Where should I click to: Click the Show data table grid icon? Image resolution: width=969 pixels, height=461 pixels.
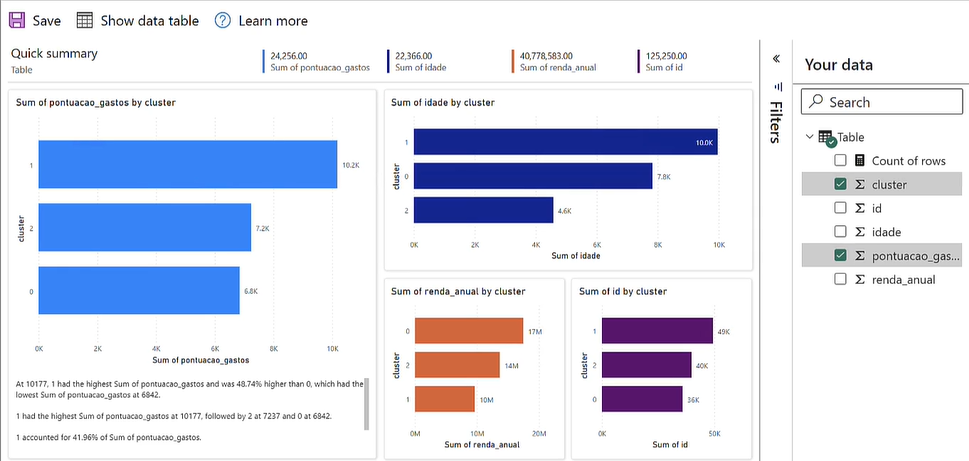[x=85, y=20]
